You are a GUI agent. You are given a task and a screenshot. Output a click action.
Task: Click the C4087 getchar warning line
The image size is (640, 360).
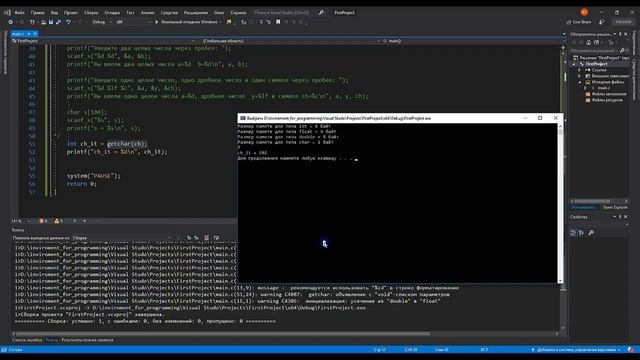(x=232, y=294)
